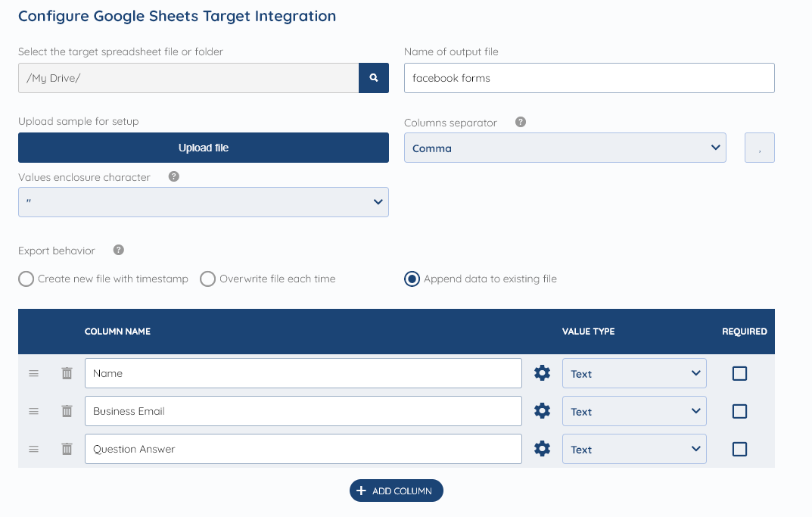
Task: Click Configure Google Sheets Target Integration heading
Action: (177, 16)
